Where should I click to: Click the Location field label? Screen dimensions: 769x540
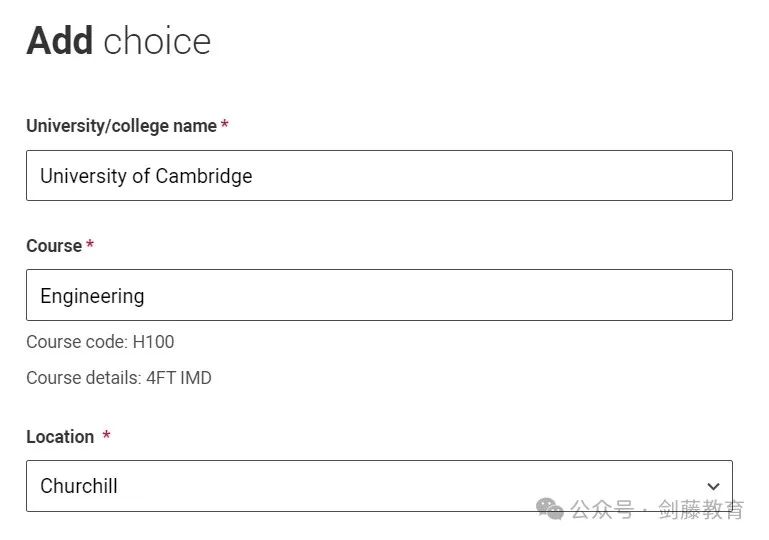pos(60,437)
